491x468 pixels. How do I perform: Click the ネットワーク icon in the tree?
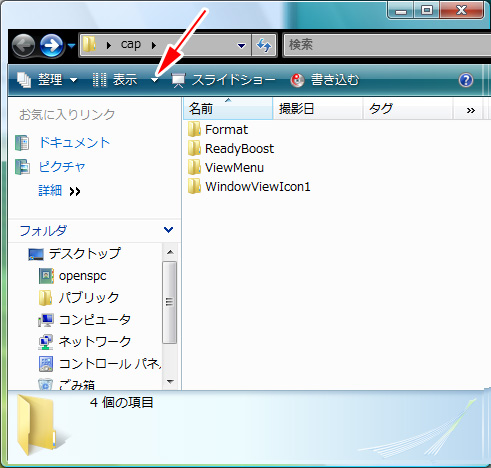46,342
